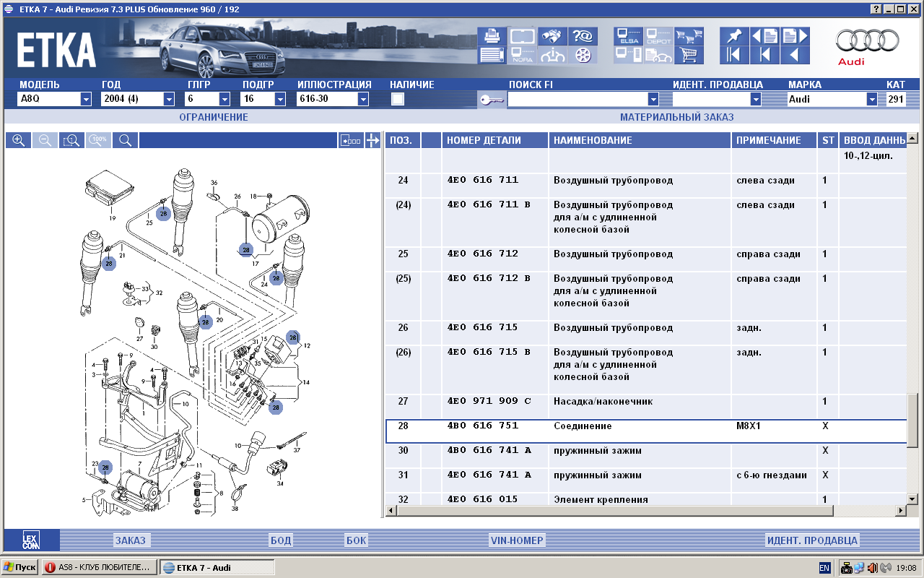Click the НОМЕР ДЕТАЛИ column header
This screenshot has height=578, width=924.
495,140
